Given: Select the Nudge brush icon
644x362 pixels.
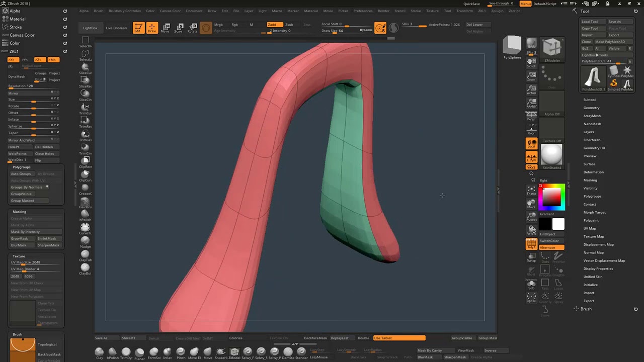Looking at the screenshot, I should [85, 242].
